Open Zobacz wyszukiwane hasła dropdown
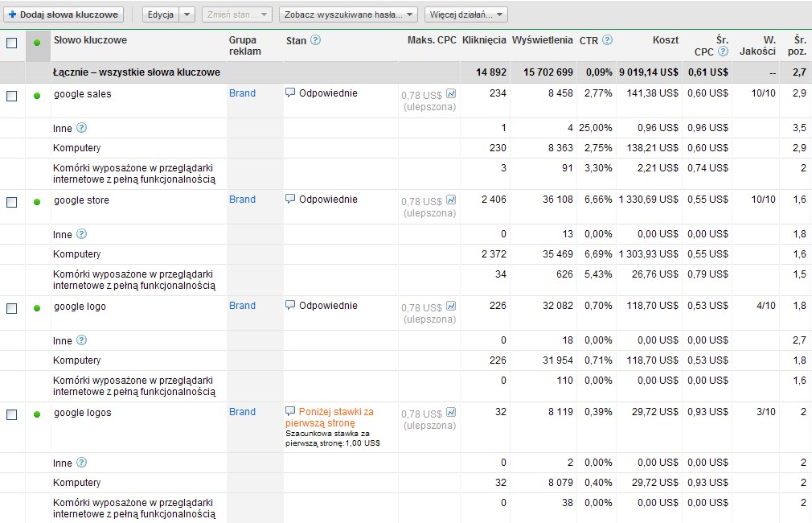The width and height of the screenshot is (812, 523). pyautogui.click(x=348, y=14)
